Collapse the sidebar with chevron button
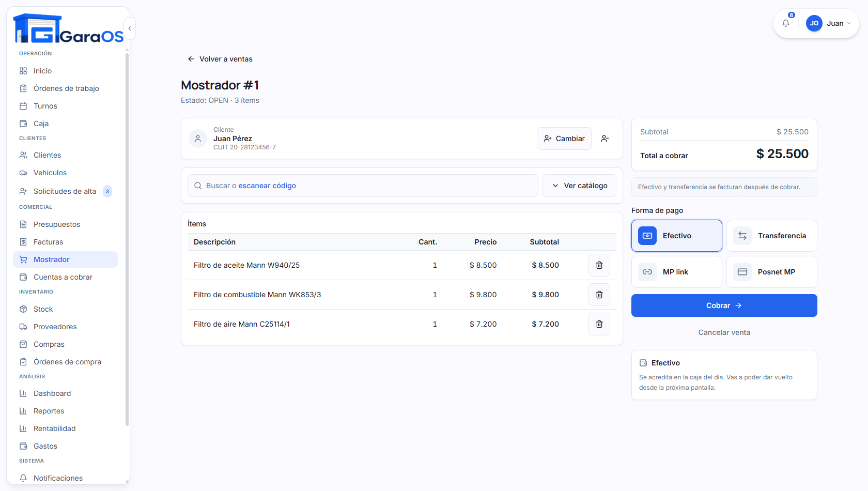This screenshot has width=868, height=491. click(x=130, y=28)
